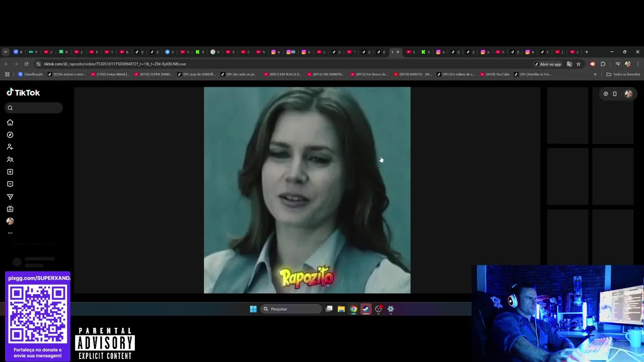The width and height of the screenshot is (644, 362).
Task: Open profile avatar in TikTok sidebar
Action: tap(10, 221)
